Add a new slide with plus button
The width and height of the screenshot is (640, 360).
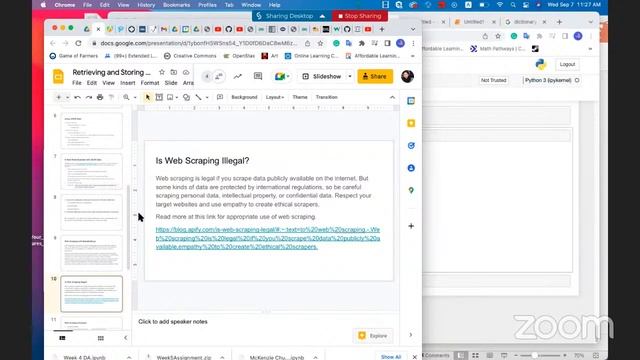click(x=59, y=97)
